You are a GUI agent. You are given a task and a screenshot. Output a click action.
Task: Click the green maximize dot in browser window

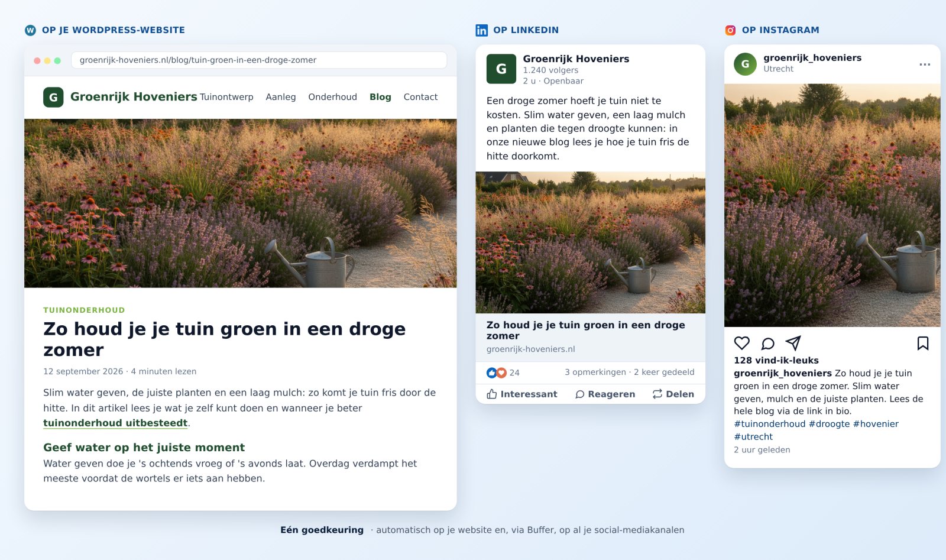57,60
